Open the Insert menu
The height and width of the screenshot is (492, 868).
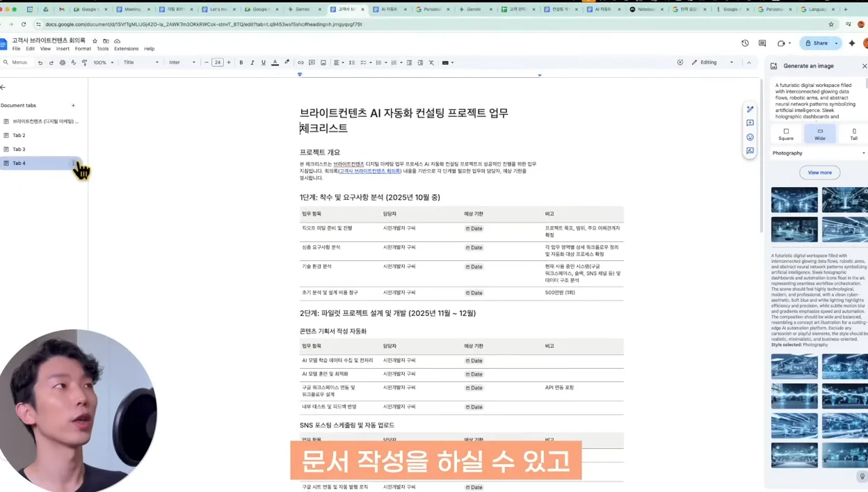pyautogui.click(x=63, y=49)
